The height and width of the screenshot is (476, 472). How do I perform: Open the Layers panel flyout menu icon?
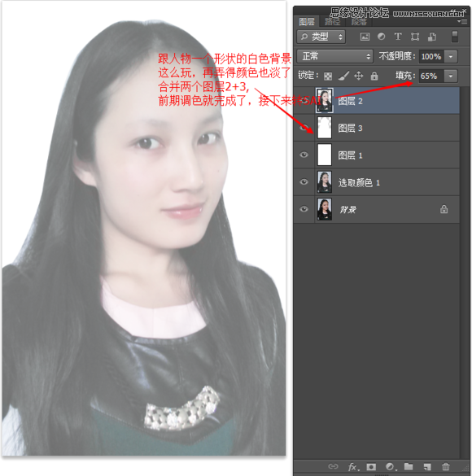pos(462,21)
